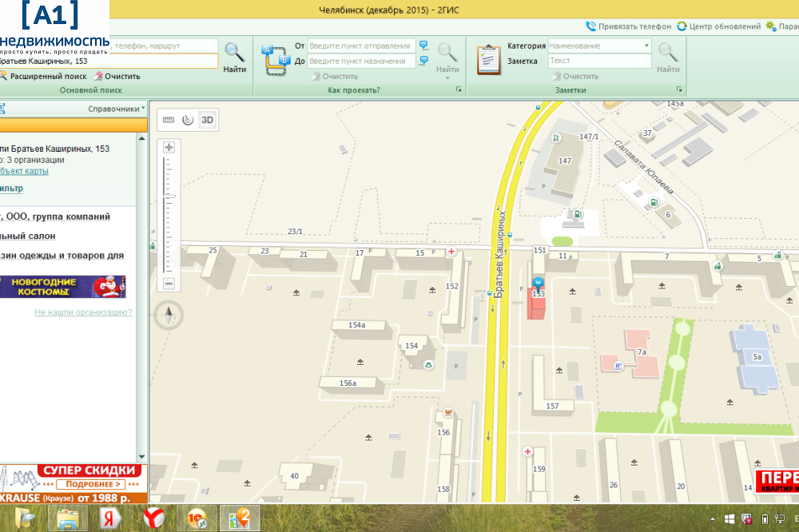Open the объект карты link
This screenshot has width=799, height=532.
tap(24, 171)
